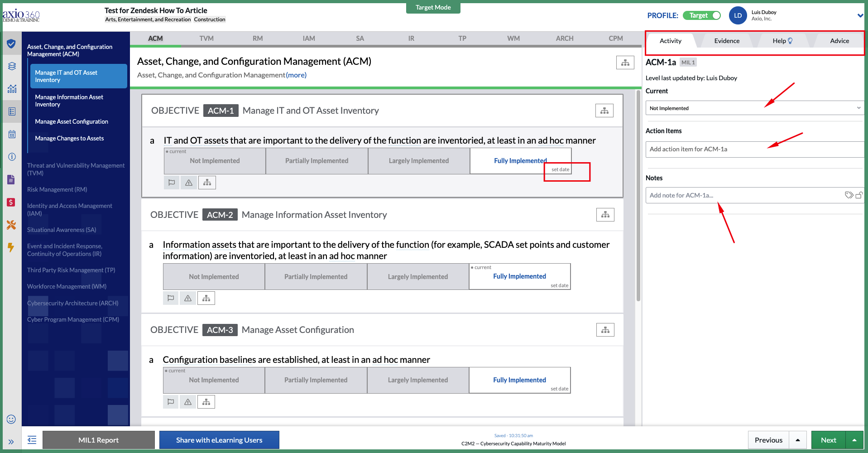Click the lightning bolt sidebar icon

coord(11,247)
